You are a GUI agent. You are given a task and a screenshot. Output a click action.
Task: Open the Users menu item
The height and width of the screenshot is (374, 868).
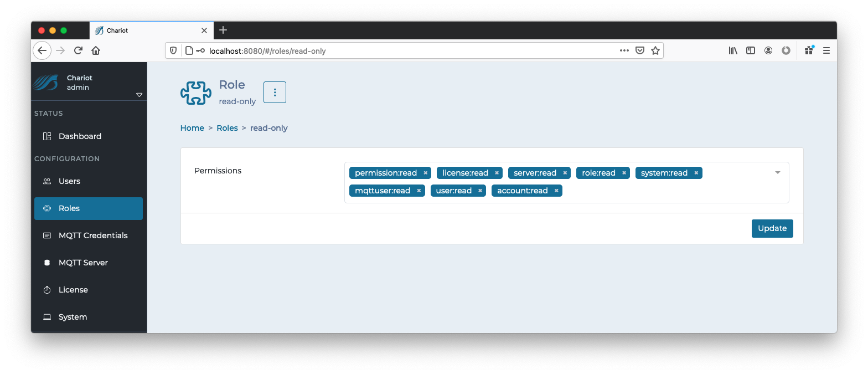click(x=89, y=181)
